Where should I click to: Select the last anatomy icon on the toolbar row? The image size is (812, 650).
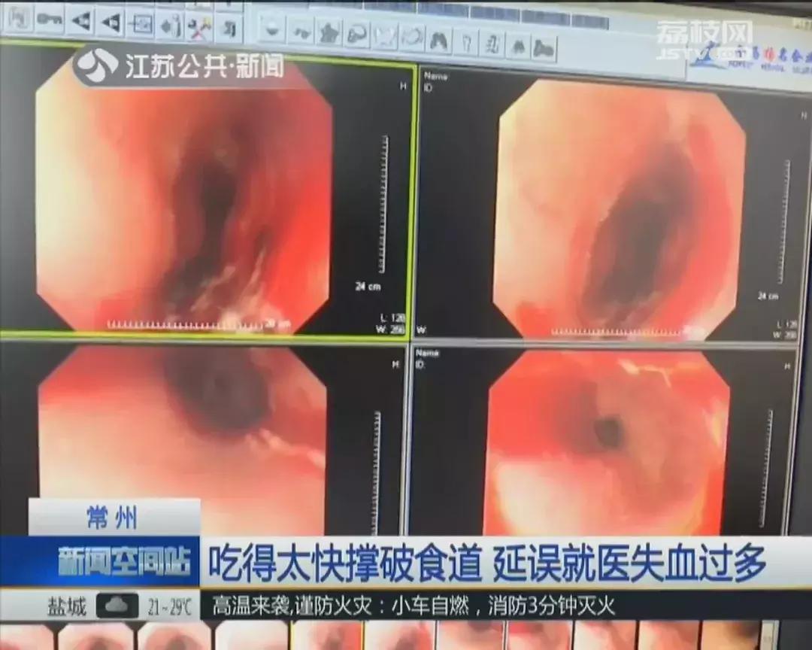pos(543,45)
